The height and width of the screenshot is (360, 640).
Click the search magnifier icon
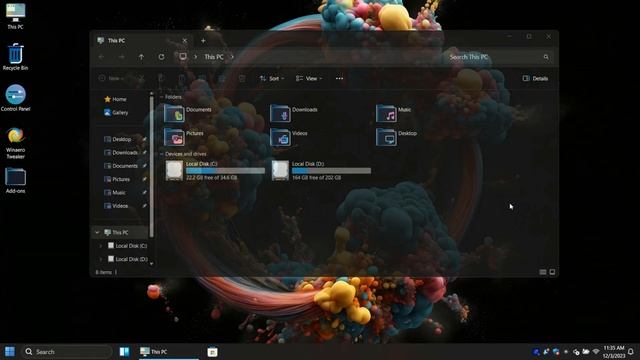546,57
